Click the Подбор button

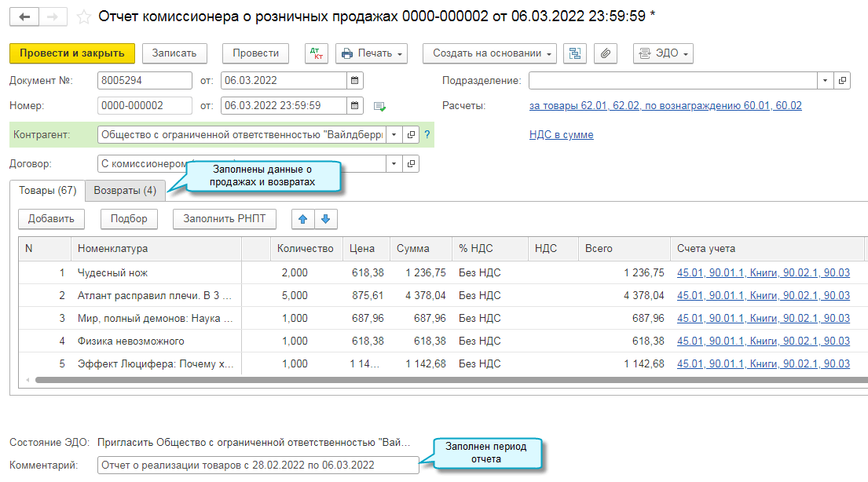click(x=129, y=219)
